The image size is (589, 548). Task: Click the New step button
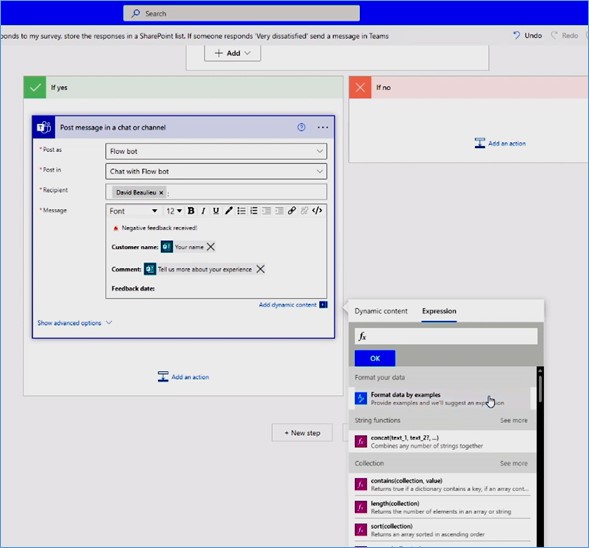(302, 433)
